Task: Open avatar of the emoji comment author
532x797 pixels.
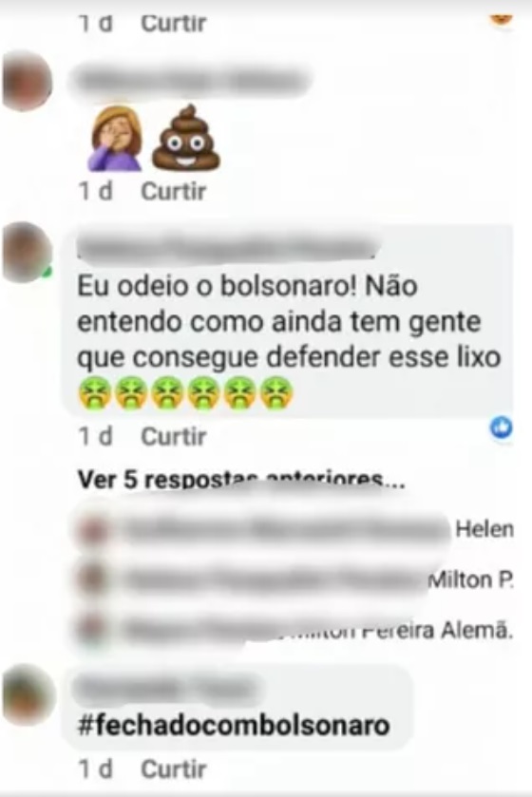Action: (x=27, y=81)
